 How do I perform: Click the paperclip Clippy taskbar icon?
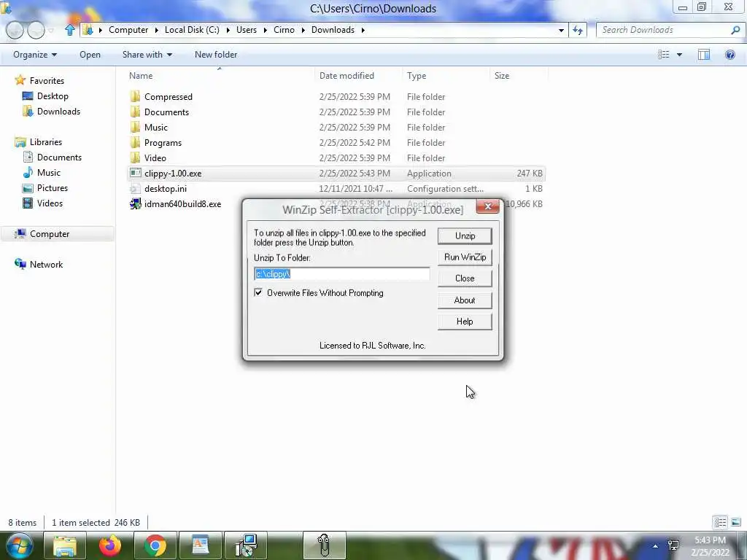pos(324,545)
